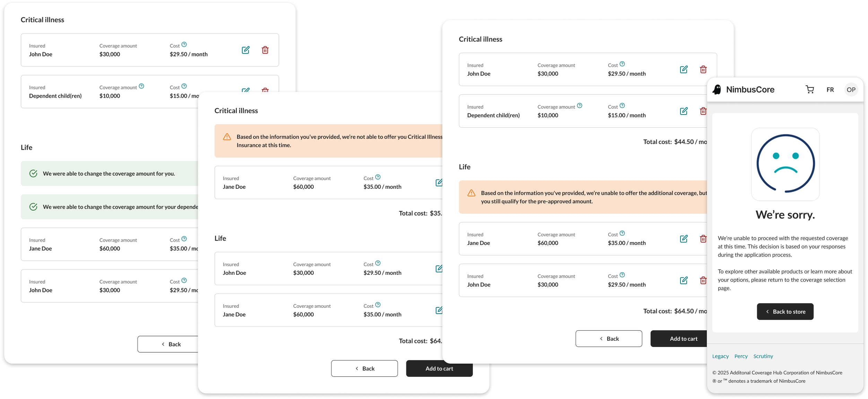Screen dimensions: 868x399
Task: Edit Jane Doe $60,000 life coverage in right panel
Action: point(684,239)
